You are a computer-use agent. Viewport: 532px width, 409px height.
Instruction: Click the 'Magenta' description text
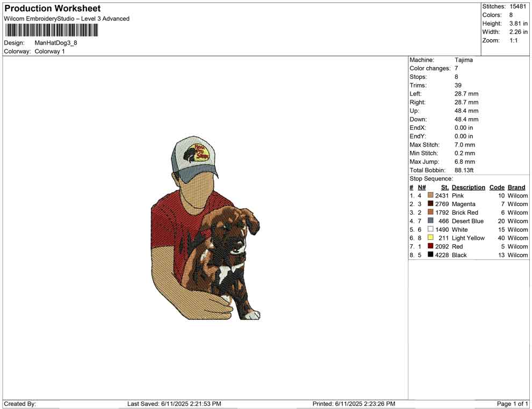(463, 204)
